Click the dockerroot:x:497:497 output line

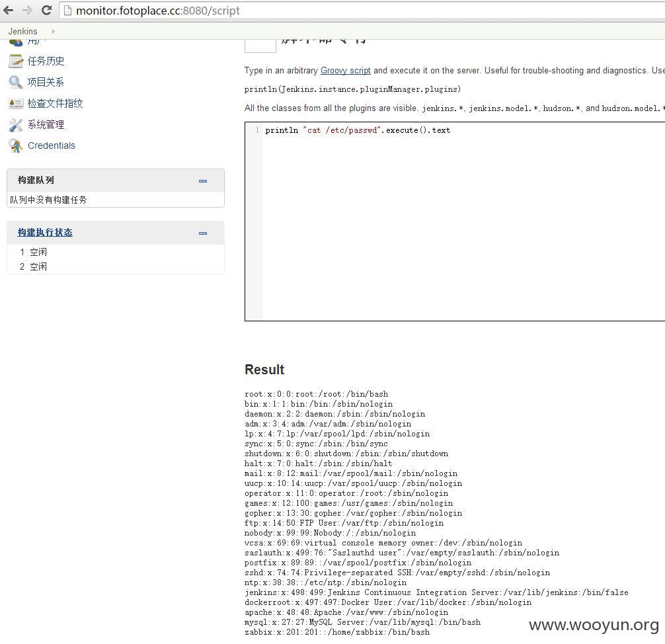click(388, 602)
